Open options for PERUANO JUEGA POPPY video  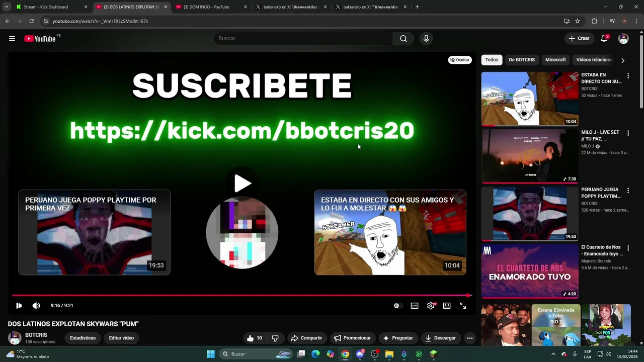click(628, 191)
